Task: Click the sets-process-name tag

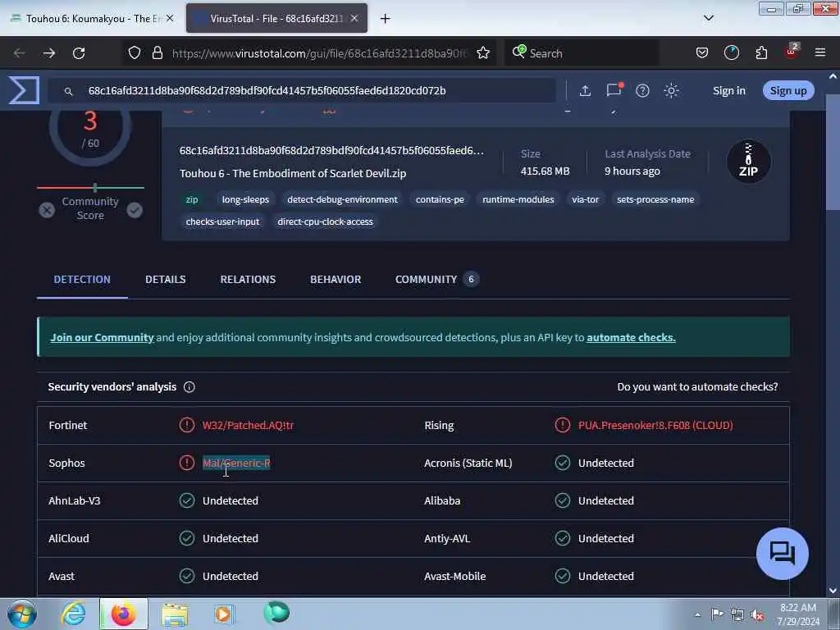Action: click(x=655, y=199)
